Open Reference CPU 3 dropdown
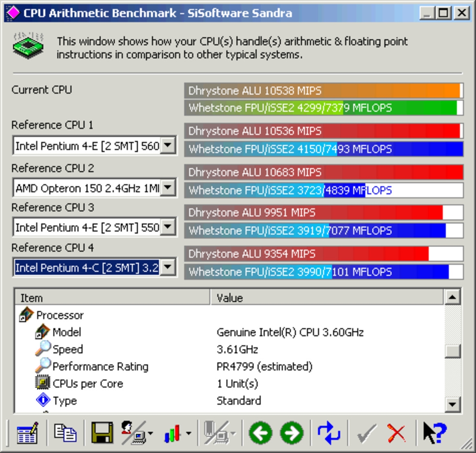 point(168,227)
